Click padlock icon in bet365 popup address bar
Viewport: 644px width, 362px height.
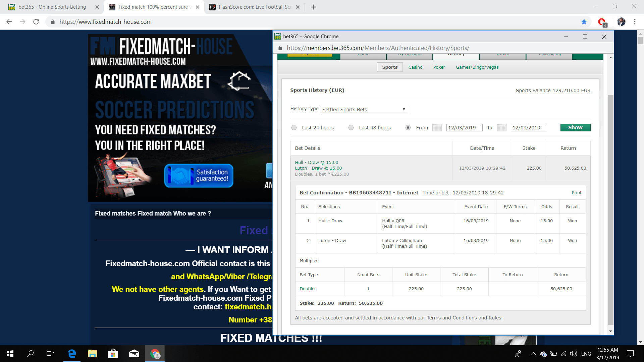click(280, 48)
